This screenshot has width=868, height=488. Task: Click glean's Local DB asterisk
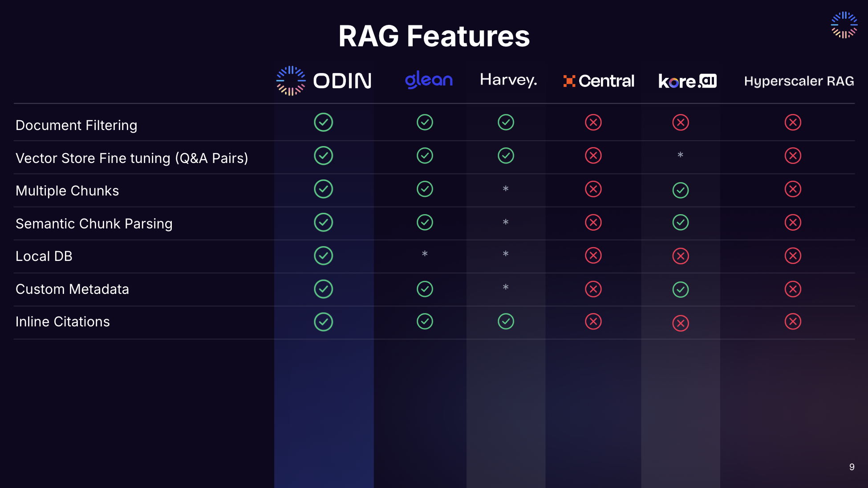(x=425, y=254)
